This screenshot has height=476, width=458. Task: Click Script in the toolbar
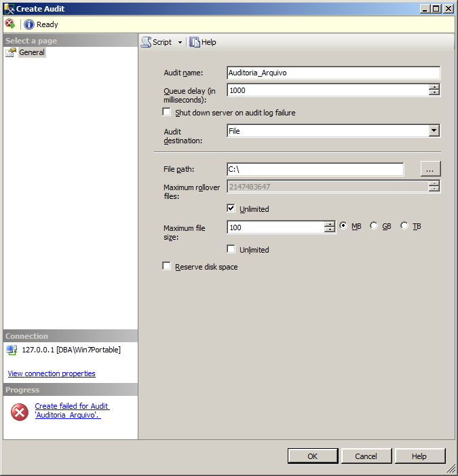point(162,42)
